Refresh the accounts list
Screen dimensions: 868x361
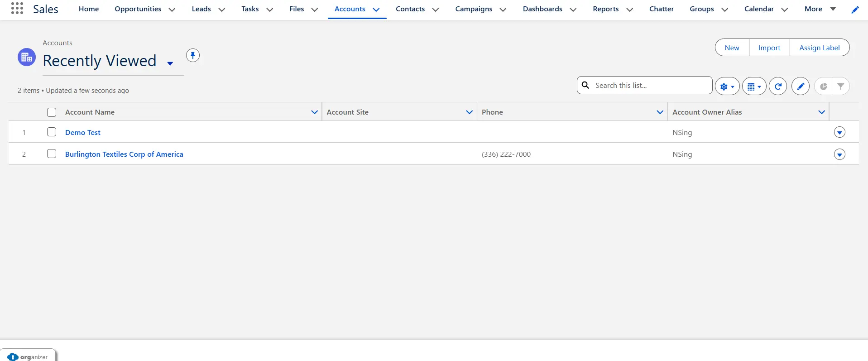pyautogui.click(x=778, y=86)
